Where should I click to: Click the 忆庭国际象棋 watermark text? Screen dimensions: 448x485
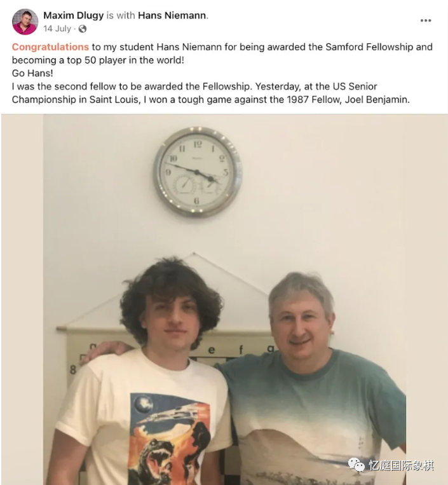click(401, 465)
